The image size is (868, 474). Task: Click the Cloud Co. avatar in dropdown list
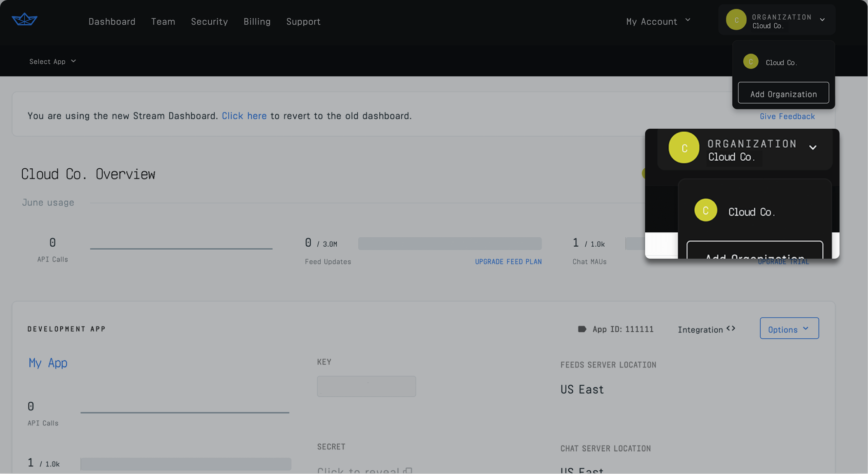[750, 62]
